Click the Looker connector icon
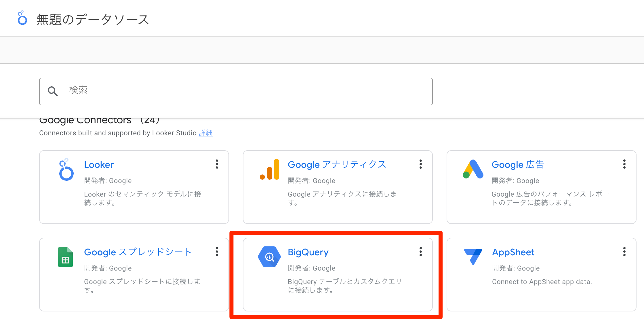 point(66,170)
